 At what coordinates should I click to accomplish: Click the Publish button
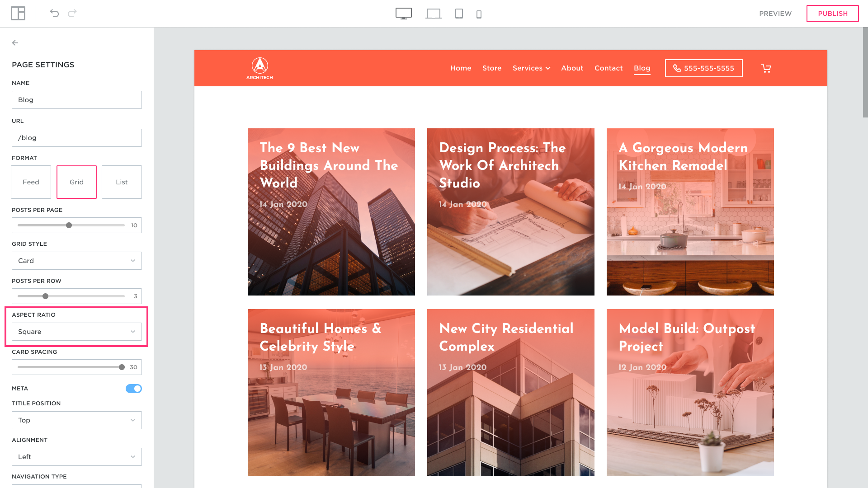click(x=832, y=14)
